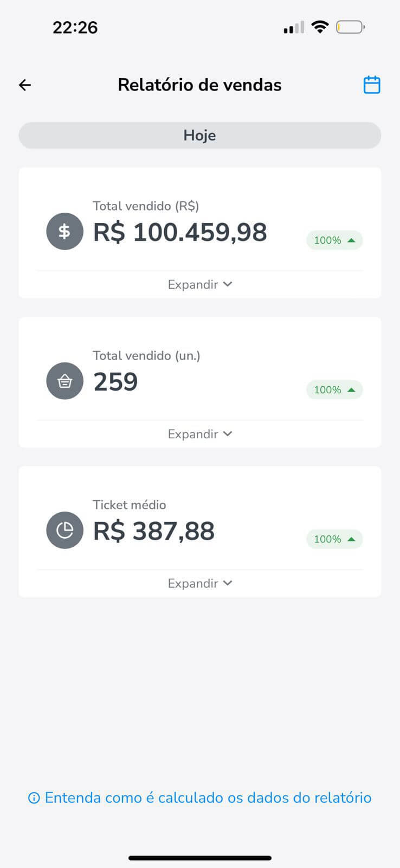Tap the Wi-Fi status icon
Viewport: 400px width, 868px height.
320,27
